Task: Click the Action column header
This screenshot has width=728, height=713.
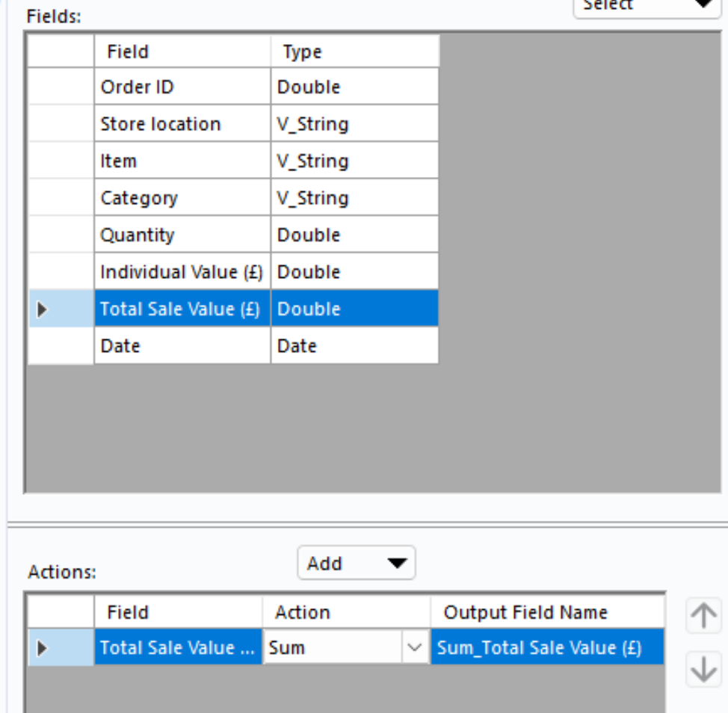Action: (346, 612)
